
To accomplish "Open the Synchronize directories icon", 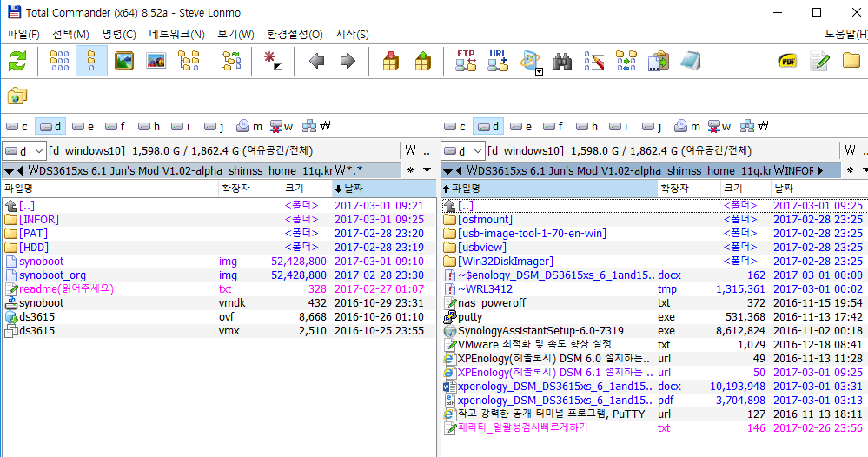I will 626,61.
